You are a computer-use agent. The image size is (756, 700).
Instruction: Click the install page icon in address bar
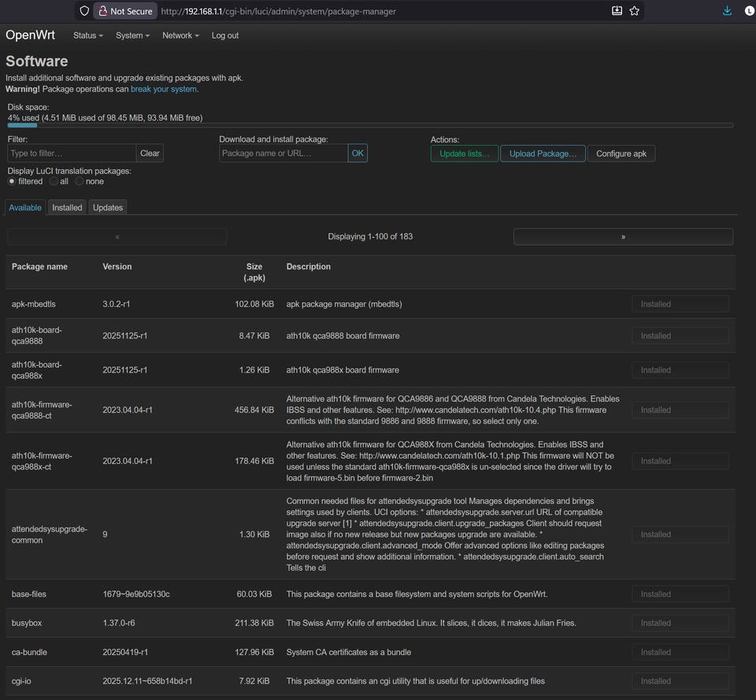617,11
